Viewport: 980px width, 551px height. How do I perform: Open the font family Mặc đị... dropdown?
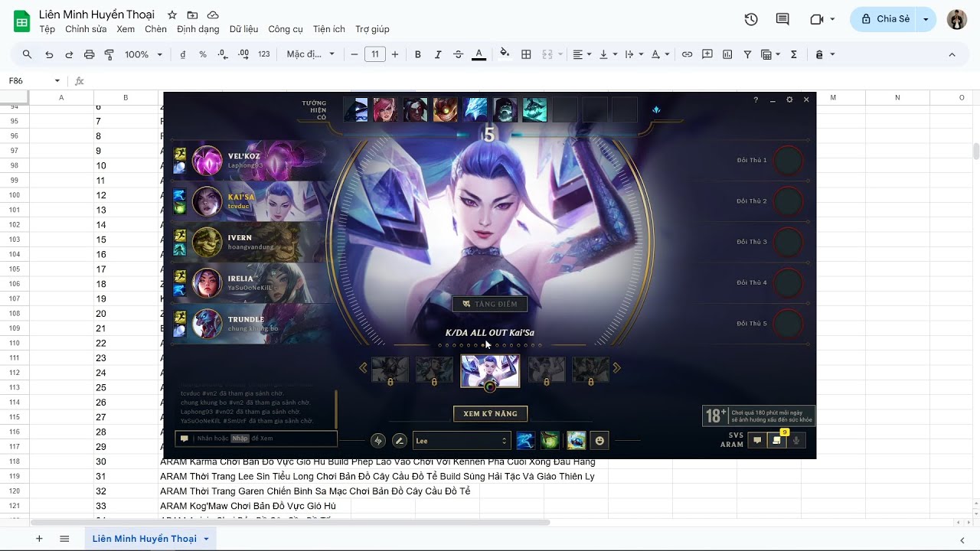[311, 54]
